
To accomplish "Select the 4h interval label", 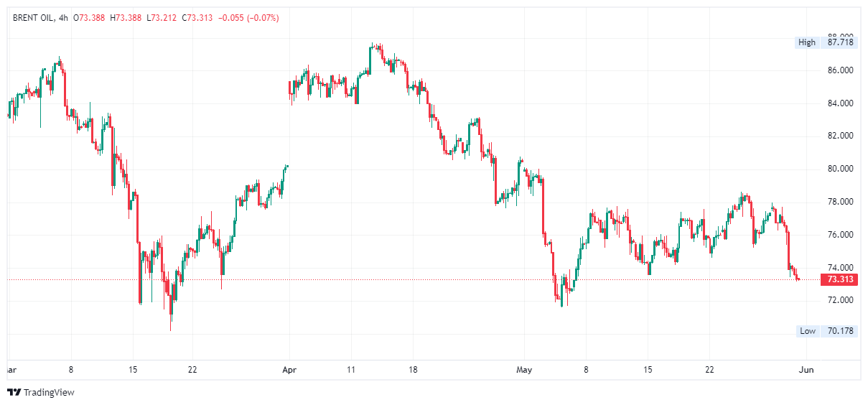I will (x=62, y=17).
